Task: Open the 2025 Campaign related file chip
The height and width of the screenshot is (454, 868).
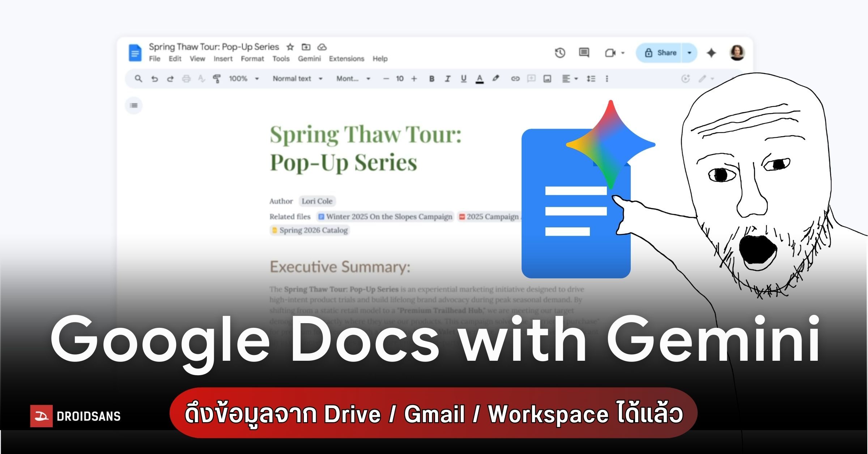Action: [x=489, y=217]
